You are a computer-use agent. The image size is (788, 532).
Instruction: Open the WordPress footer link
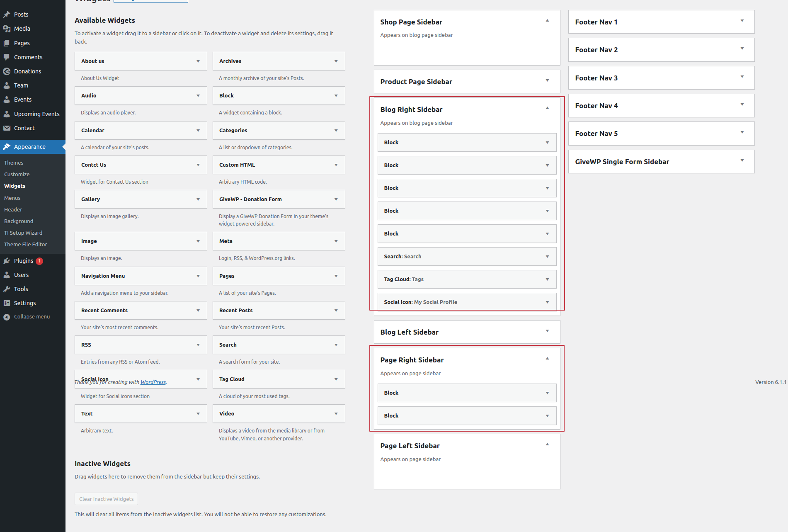(153, 382)
